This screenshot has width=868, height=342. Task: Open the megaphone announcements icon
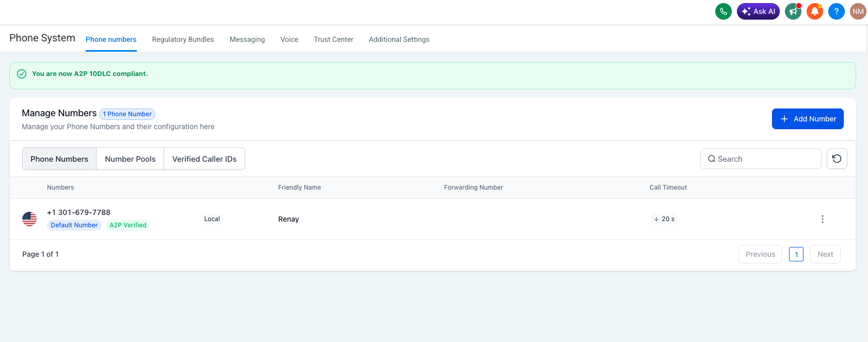[793, 11]
